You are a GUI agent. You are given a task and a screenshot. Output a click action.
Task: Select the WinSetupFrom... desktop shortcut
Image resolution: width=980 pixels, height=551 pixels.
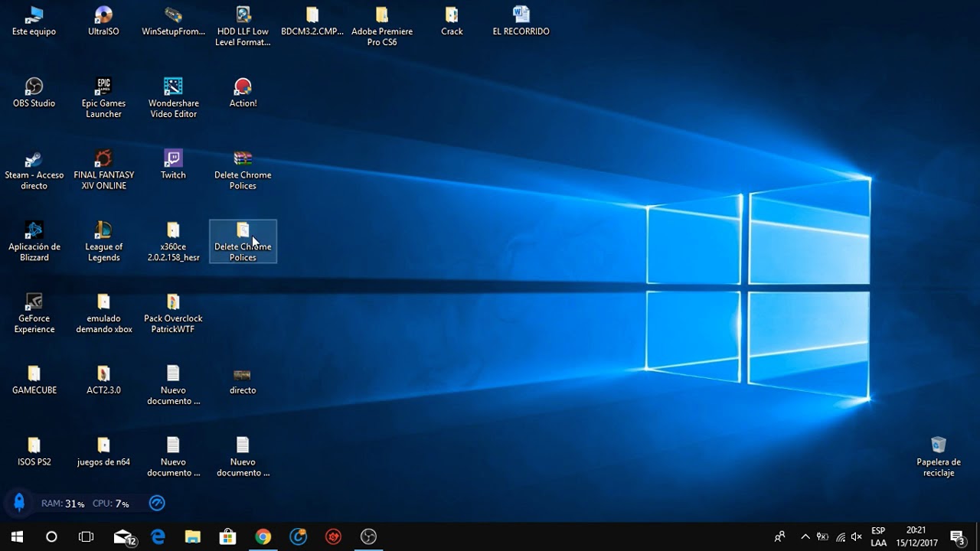click(173, 21)
